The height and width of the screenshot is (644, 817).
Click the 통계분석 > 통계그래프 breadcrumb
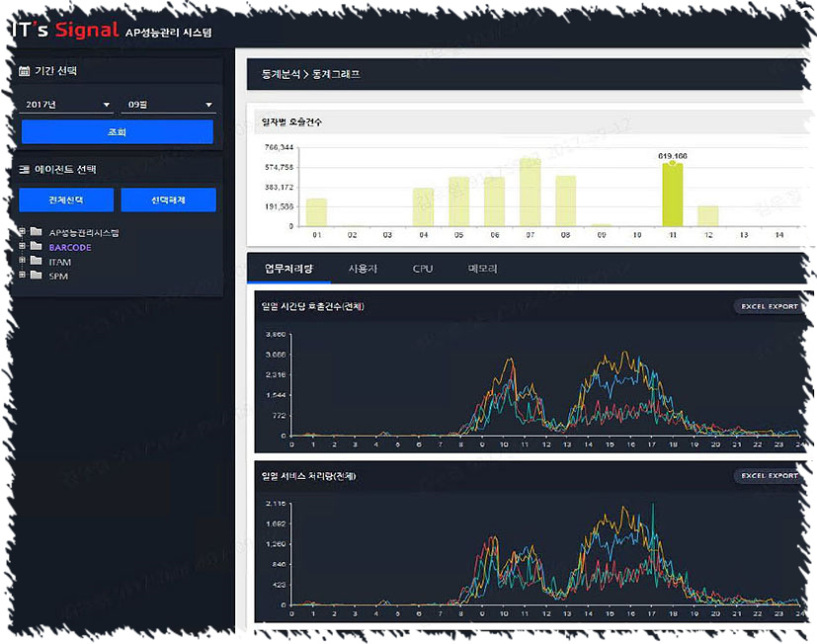coord(310,74)
